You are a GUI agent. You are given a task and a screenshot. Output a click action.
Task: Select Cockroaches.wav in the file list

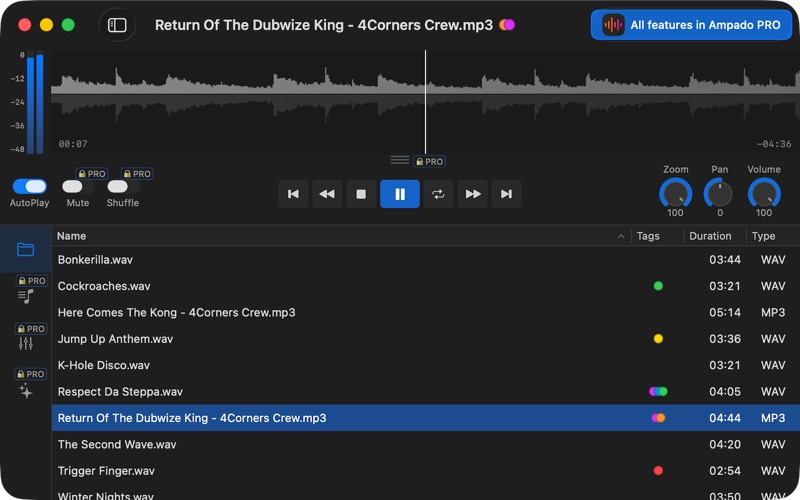click(x=426, y=286)
